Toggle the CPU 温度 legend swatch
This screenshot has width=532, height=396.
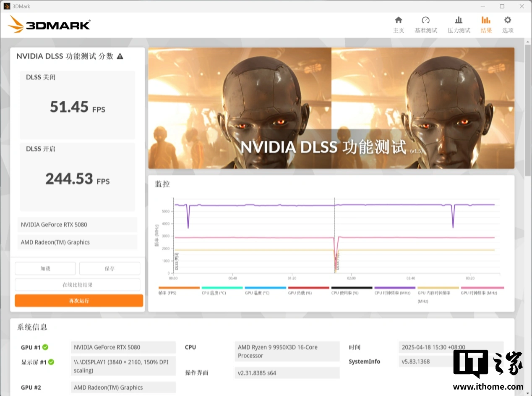[x=222, y=288]
